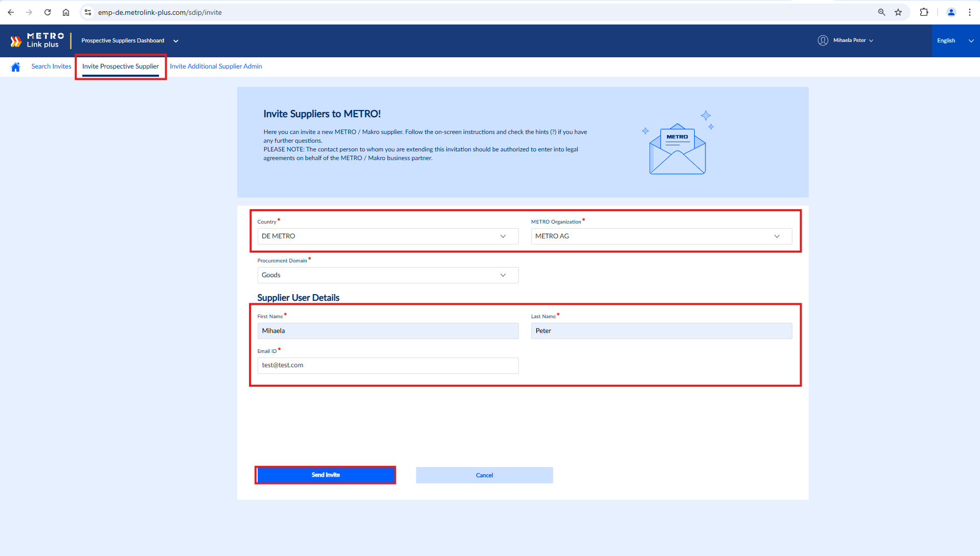Click the browser address bar URL

(x=160, y=12)
